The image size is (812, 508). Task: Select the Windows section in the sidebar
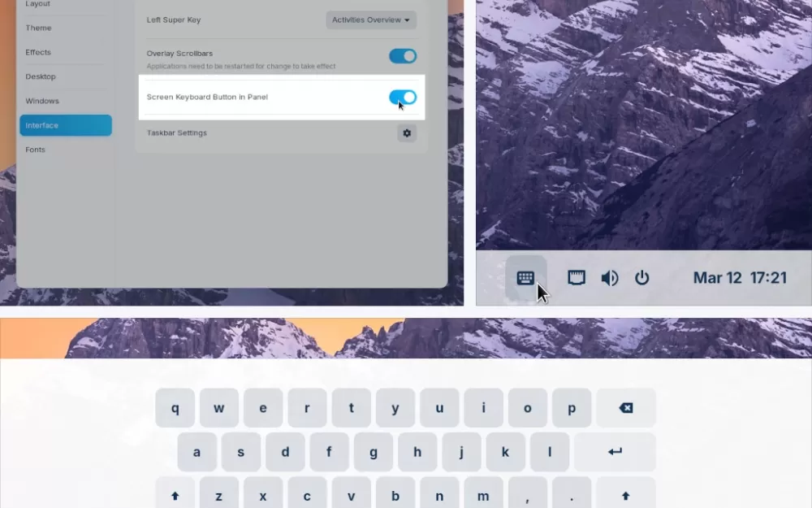41,101
